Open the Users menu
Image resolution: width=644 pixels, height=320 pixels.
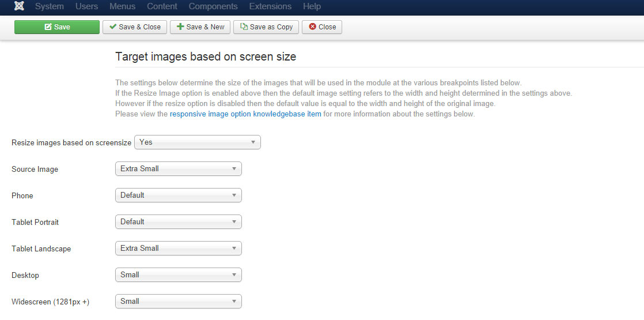click(86, 6)
